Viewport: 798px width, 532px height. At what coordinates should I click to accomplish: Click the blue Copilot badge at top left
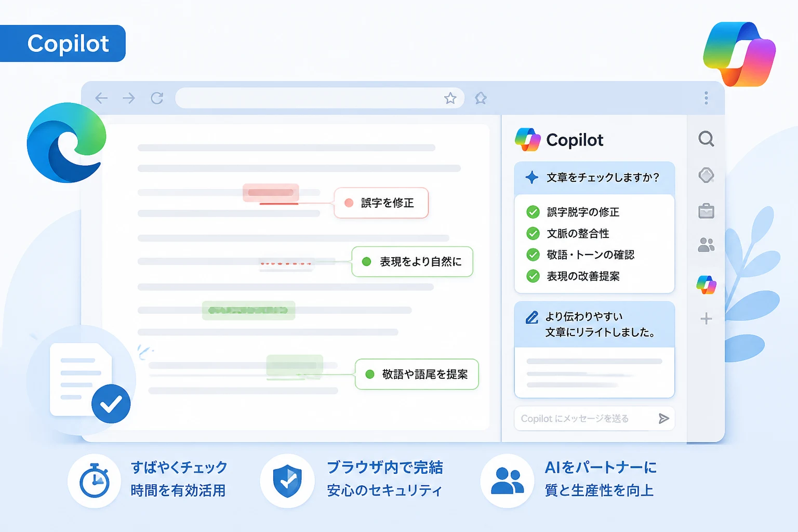[x=63, y=44]
